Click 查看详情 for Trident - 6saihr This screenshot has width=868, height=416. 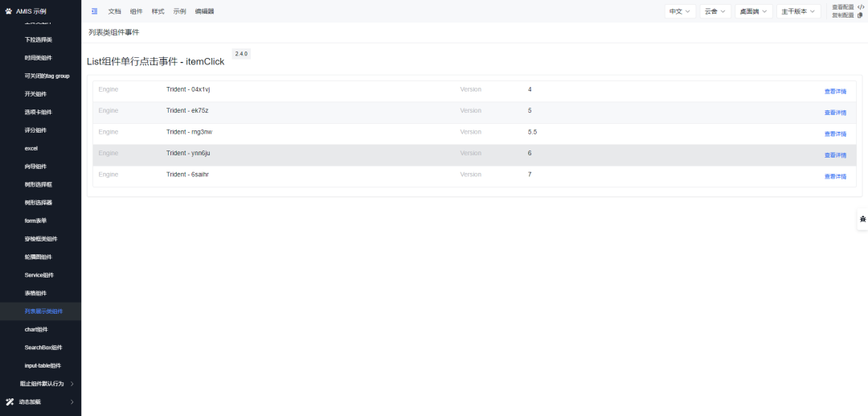835,176
